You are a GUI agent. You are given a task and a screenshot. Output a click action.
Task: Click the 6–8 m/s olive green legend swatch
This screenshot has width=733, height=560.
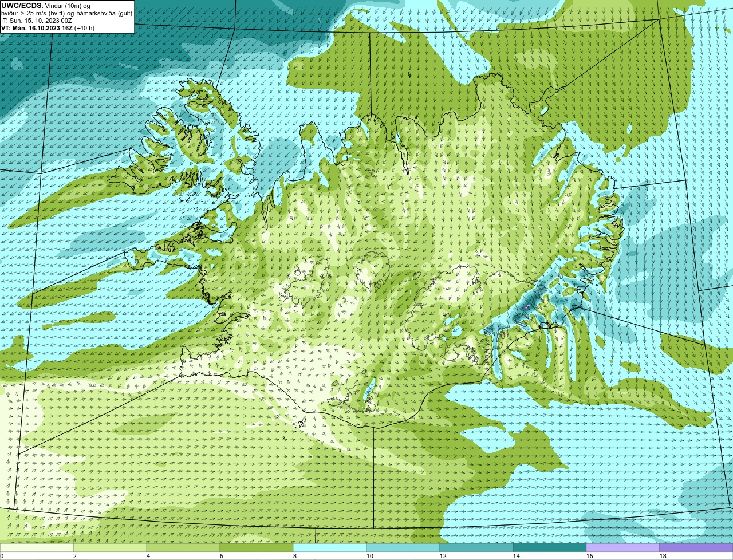[x=257, y=547]
